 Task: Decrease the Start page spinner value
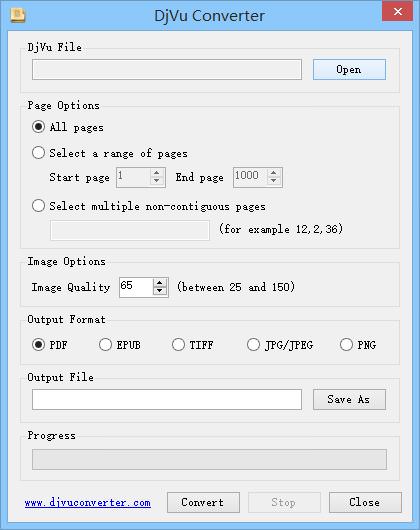(x=156, y=182)
